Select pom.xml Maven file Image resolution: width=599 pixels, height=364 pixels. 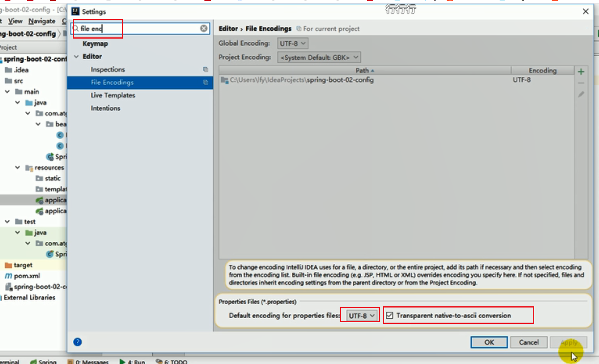tap(22, 276)
